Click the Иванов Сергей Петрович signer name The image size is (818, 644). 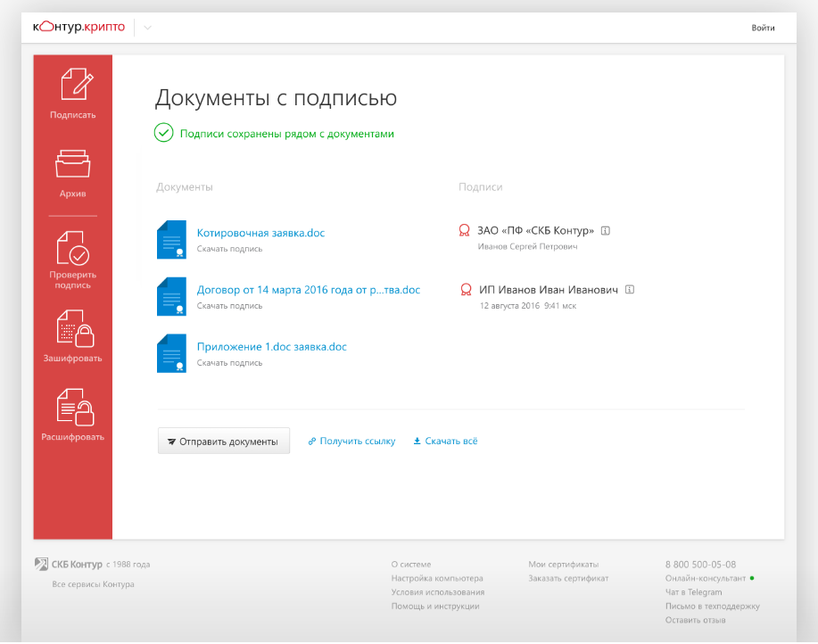pos(527,246)
